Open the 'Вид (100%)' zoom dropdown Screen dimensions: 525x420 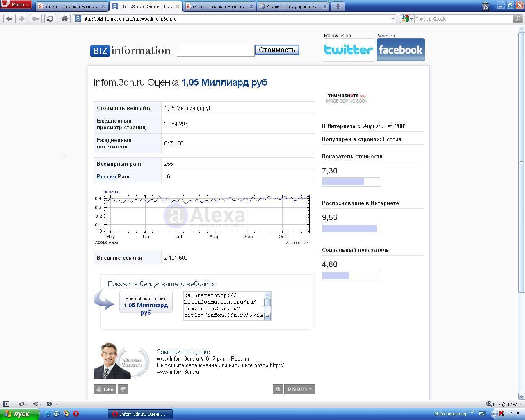pos(504,404)
